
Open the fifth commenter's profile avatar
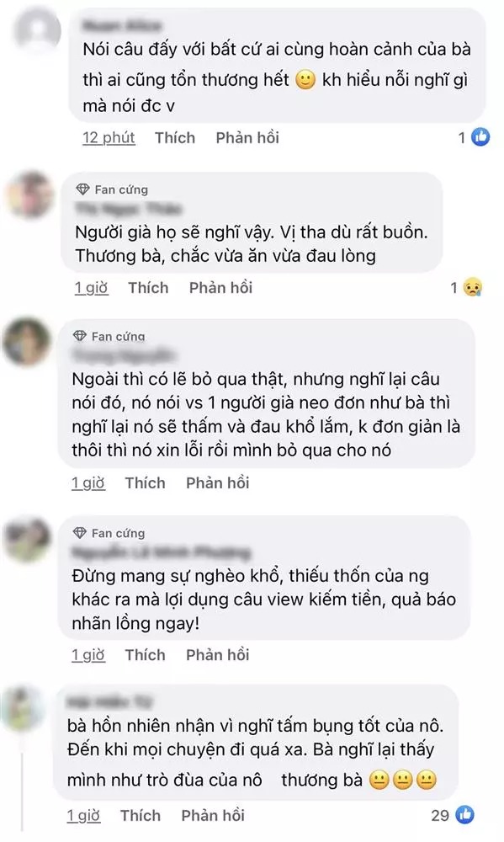click(24, 708)
